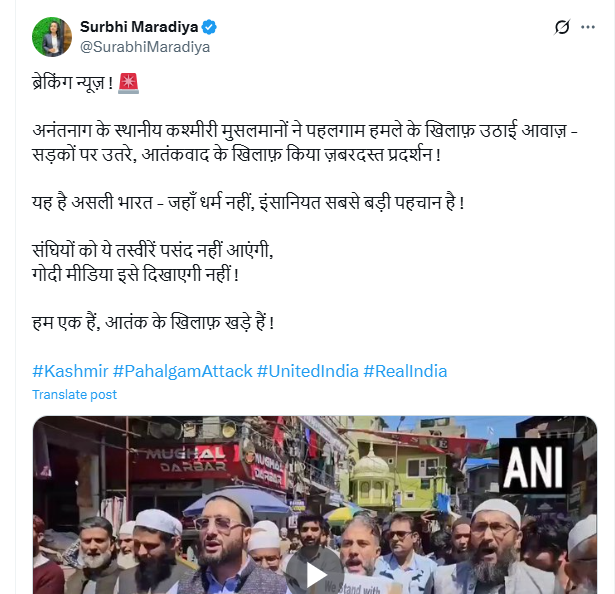The image size is (615, 594).
Task: Open the #UnitedIndia hashtag
Action: pyautogui.click(x=308, y=371)
